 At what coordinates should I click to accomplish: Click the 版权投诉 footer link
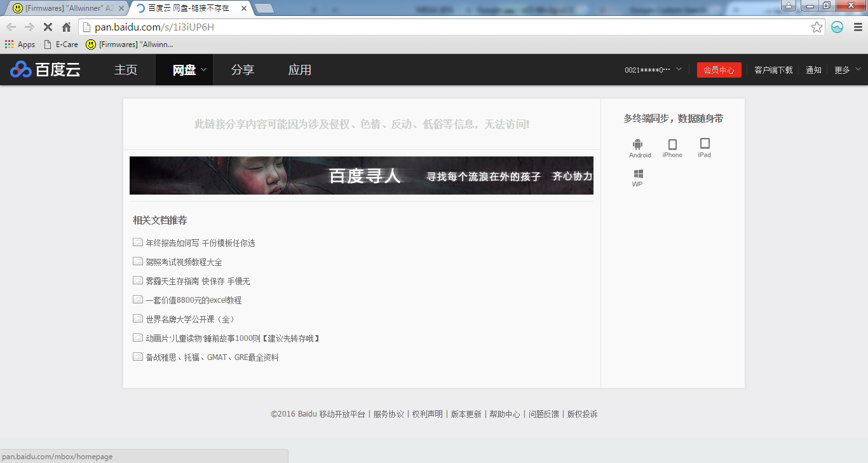click(x=582, y=414)
